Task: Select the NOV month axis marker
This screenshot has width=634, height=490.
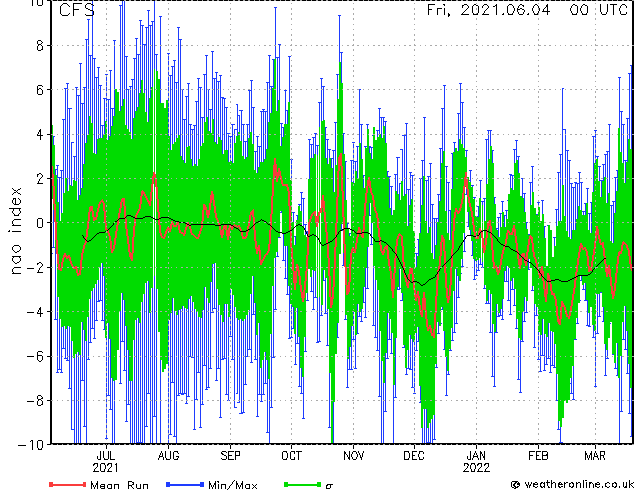Action: [x=354, y=456]
